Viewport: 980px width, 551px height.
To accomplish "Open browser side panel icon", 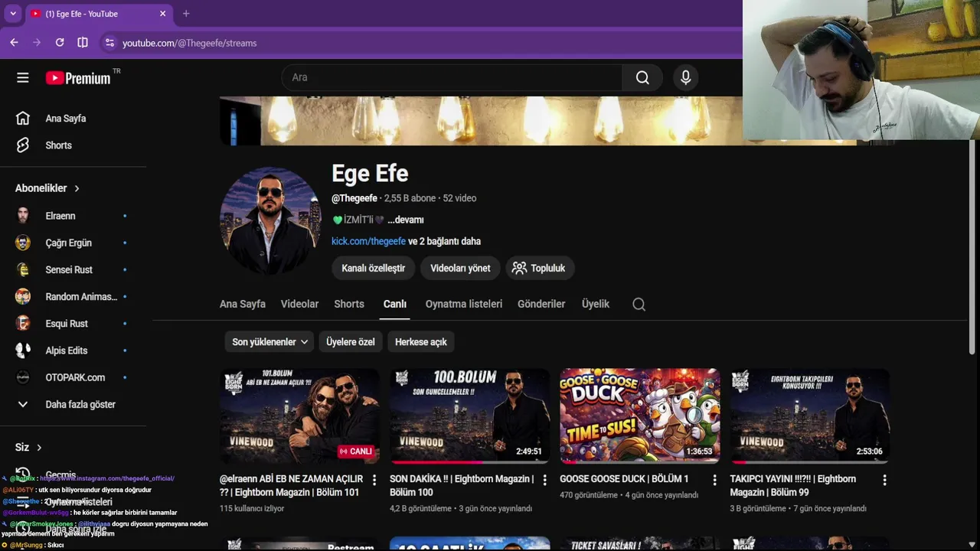I will pos(83,43).
